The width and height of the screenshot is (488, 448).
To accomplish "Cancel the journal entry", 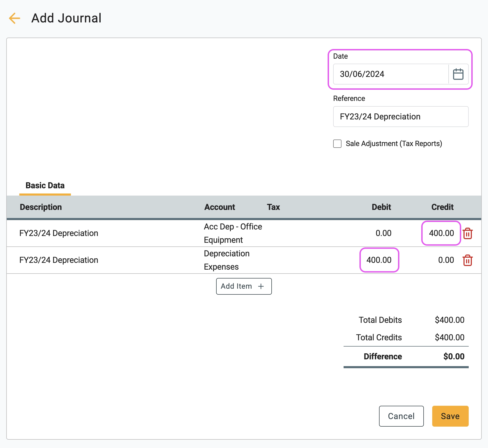I will (x=401, y=416).
